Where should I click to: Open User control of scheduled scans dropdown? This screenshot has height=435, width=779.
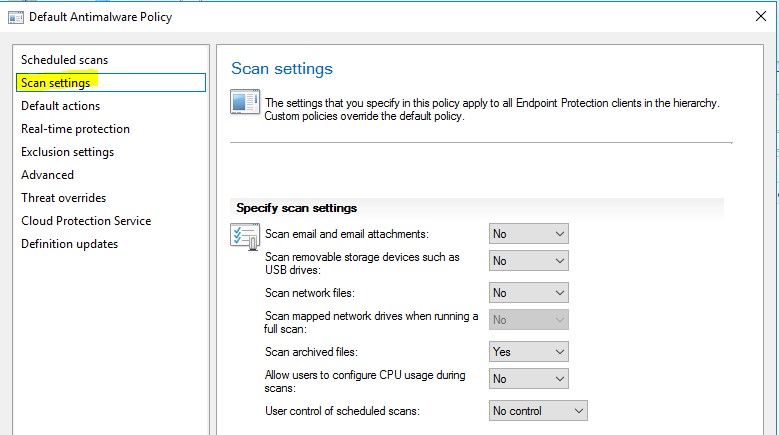pos(537,411)
